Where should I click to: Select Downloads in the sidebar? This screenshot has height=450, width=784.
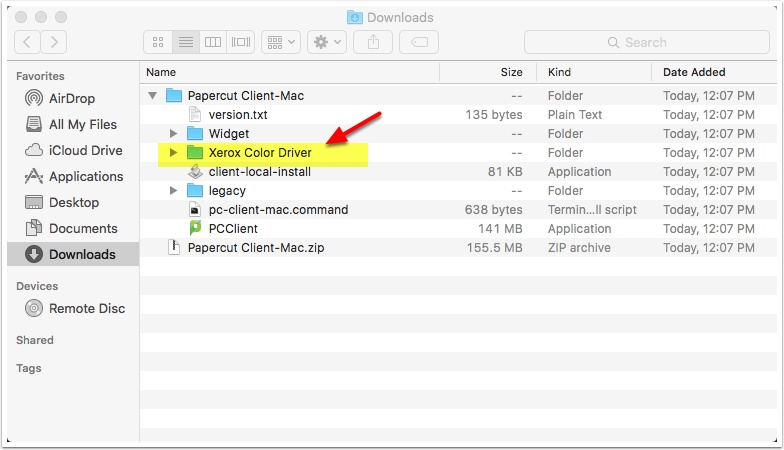point(73,254)
